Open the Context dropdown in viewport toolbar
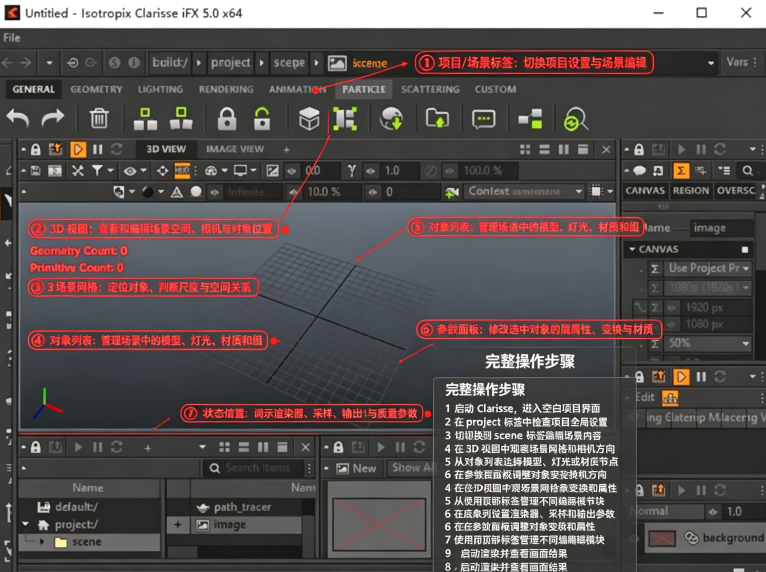Image resolution: width=766 pixels, height=572 pixels. coord(525,191)
